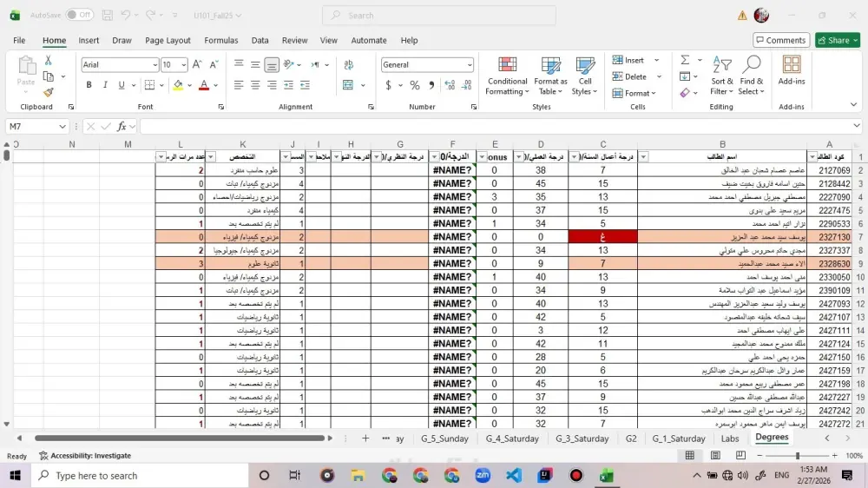Image resolution: width=868 pixels, height=488 pixels.
Task: Open the Labs sheet tab
Action: 730,439
